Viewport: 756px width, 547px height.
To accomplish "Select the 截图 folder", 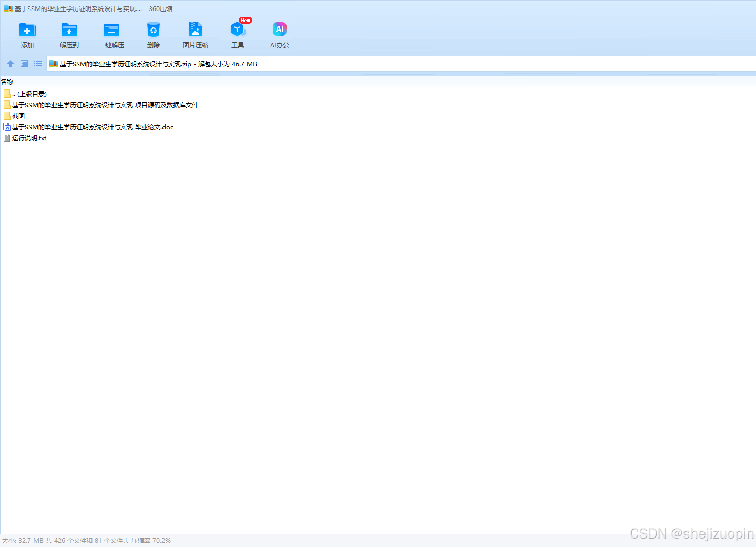I will (x=14, y=116).
